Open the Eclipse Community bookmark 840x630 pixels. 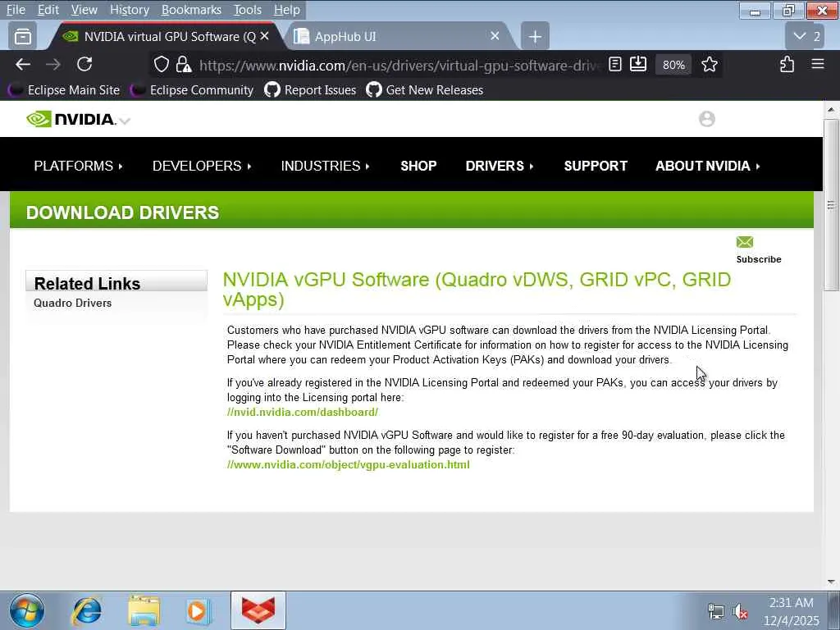click(192, 90)
